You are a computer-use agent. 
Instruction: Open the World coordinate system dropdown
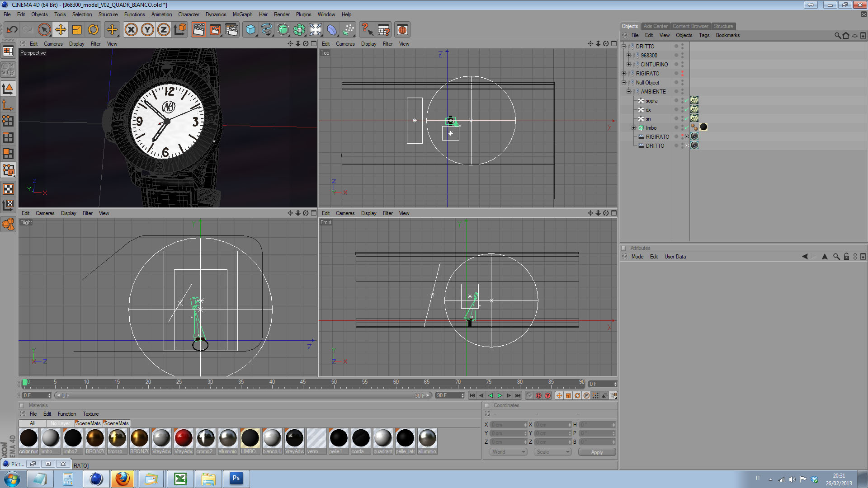click(509, 452)
